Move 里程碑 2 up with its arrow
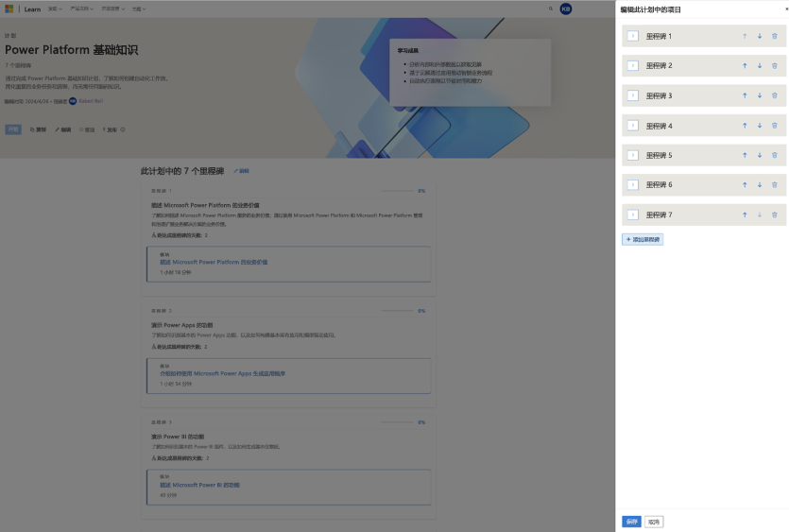The image size is (789, 532). pyautogui.click(x=745, y=66)
